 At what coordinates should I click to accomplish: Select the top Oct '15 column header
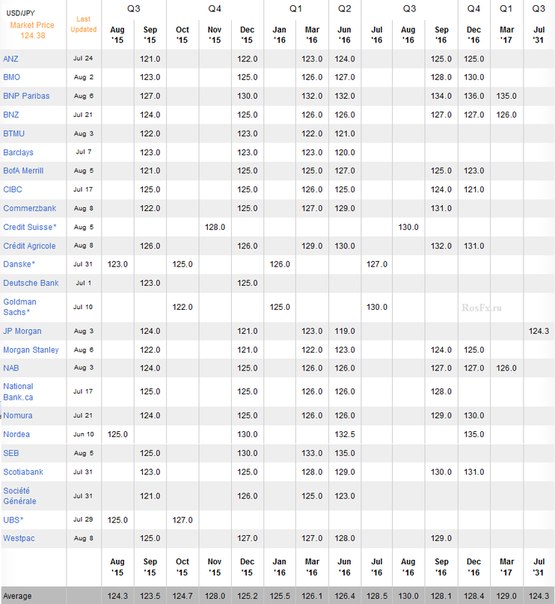pos(183,35)
